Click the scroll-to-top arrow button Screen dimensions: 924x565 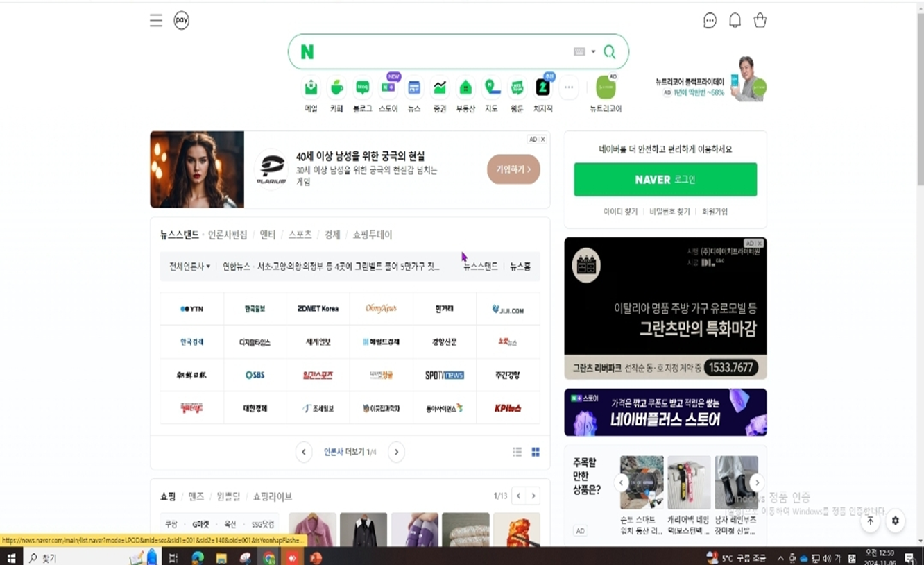point(870,521)
